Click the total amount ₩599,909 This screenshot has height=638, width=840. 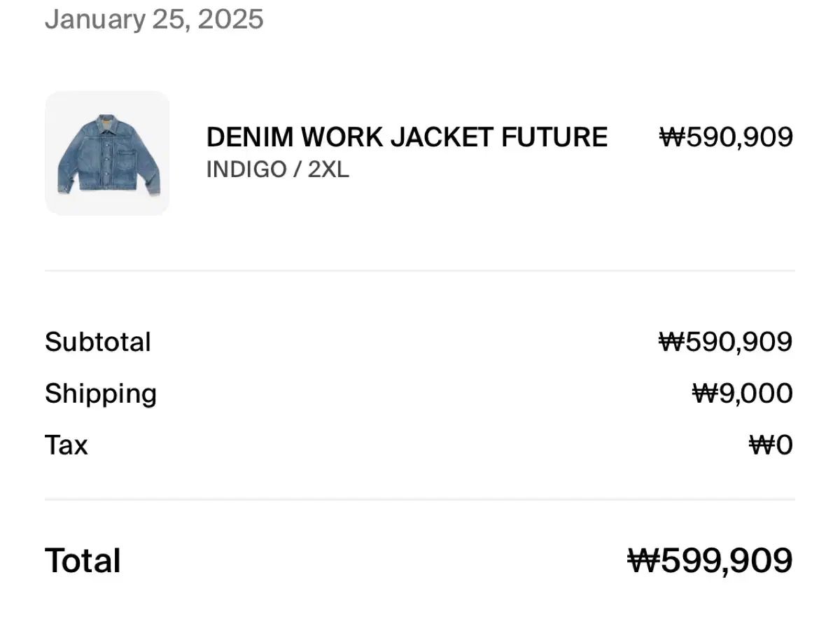(710, 561)
